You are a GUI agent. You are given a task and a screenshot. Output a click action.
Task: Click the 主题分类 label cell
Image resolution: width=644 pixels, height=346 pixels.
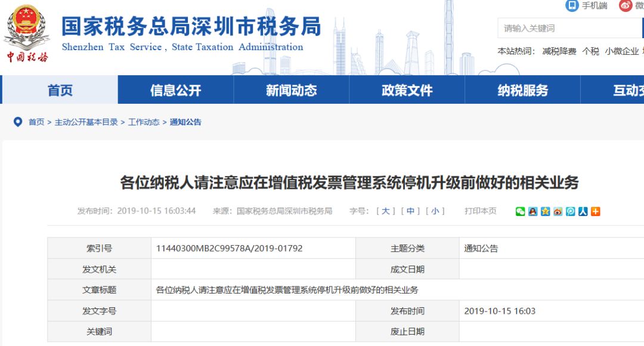click(407, 248)
